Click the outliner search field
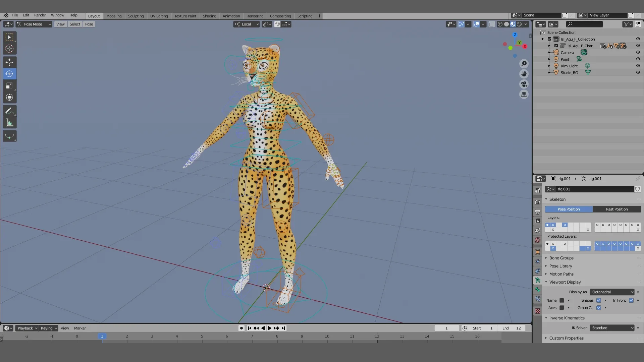The image size is (644, 362). [584, 24]
